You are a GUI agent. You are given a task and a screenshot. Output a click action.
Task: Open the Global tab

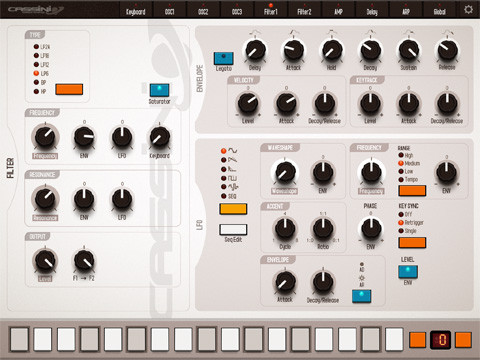(439, 10)
